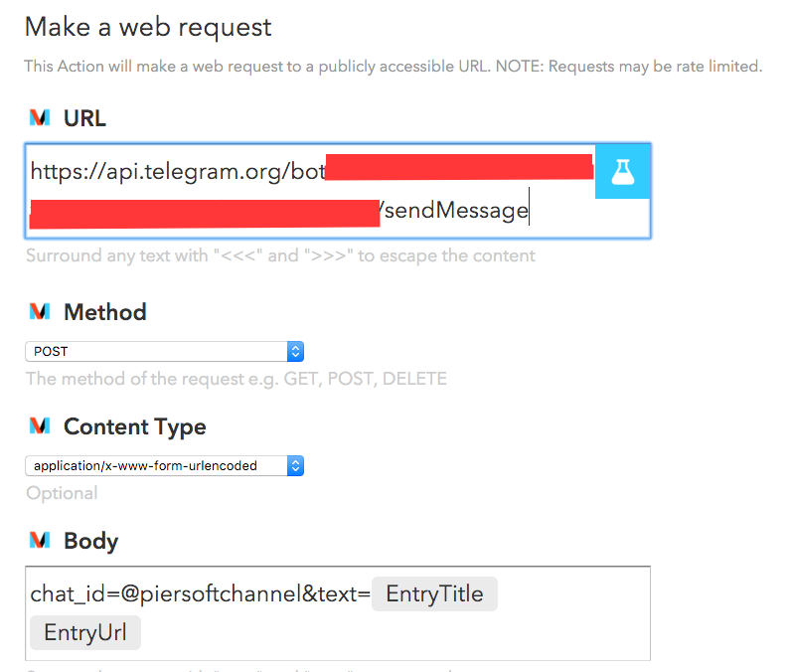Click the Maker logo icon next to Method
Screen dimensions: 790x672
[40, 311]
